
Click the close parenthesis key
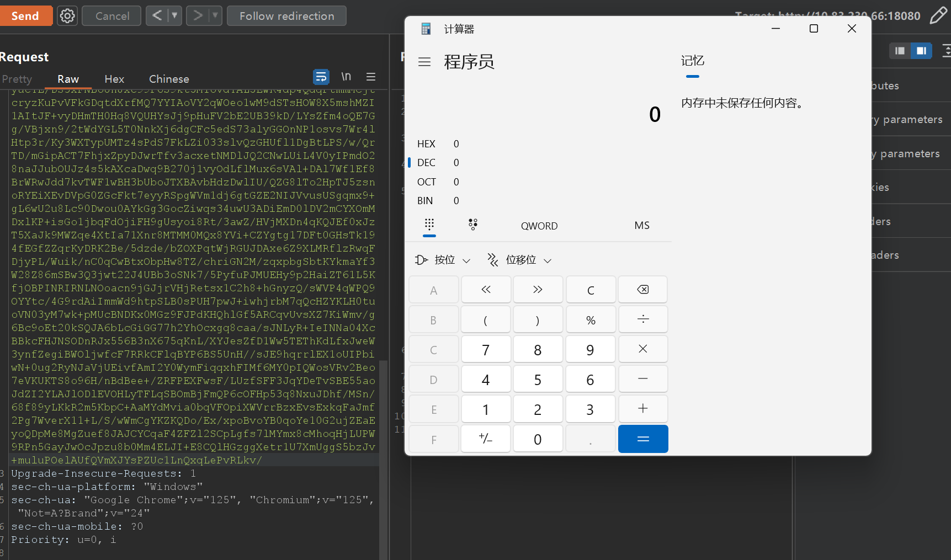coord(538,319)
